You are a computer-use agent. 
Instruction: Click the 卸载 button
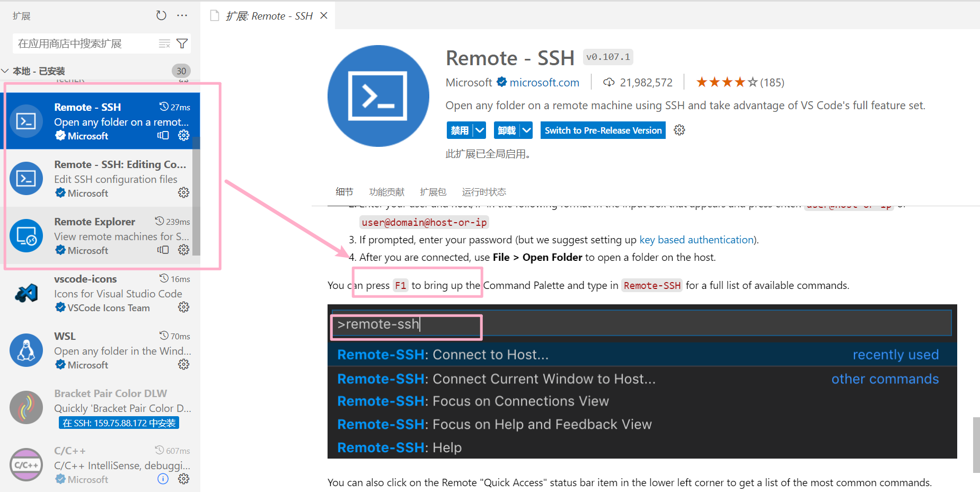[x=507, y=130]
